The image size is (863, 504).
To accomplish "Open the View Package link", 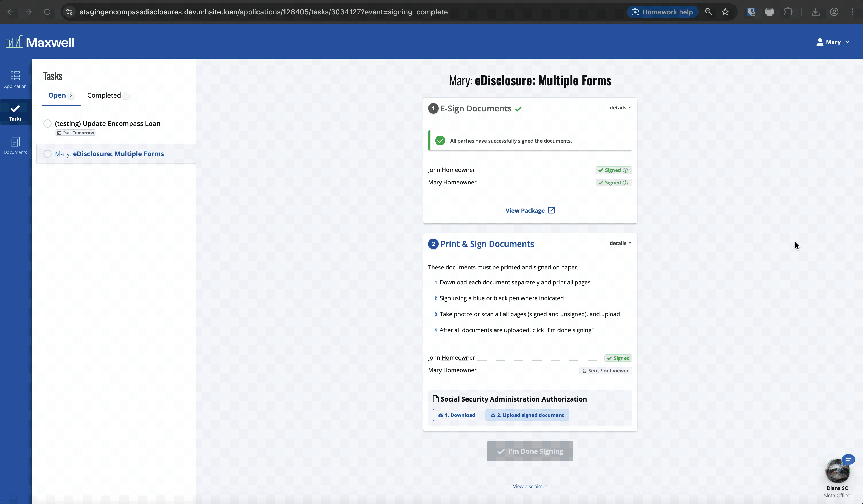I will [530, 211].
